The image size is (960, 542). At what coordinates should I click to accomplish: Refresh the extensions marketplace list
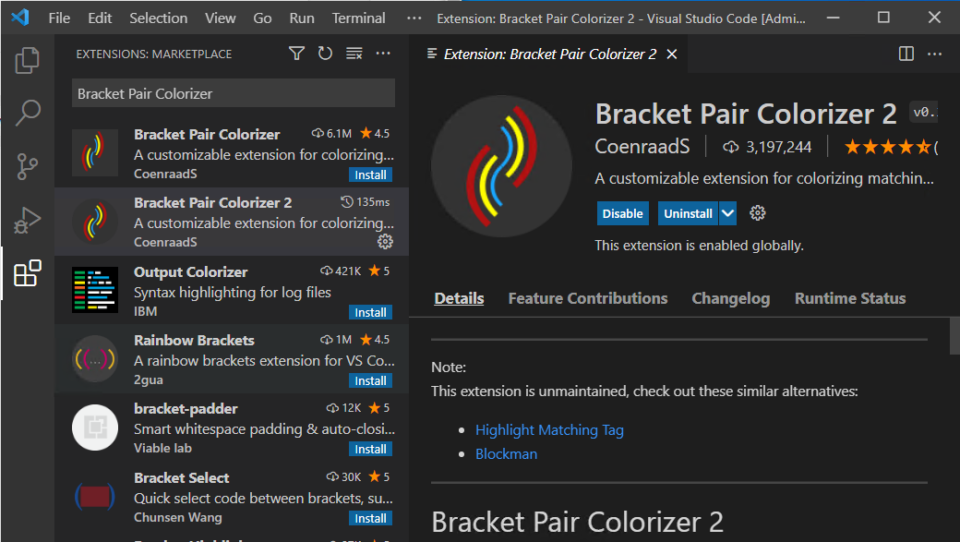[325, 54]
